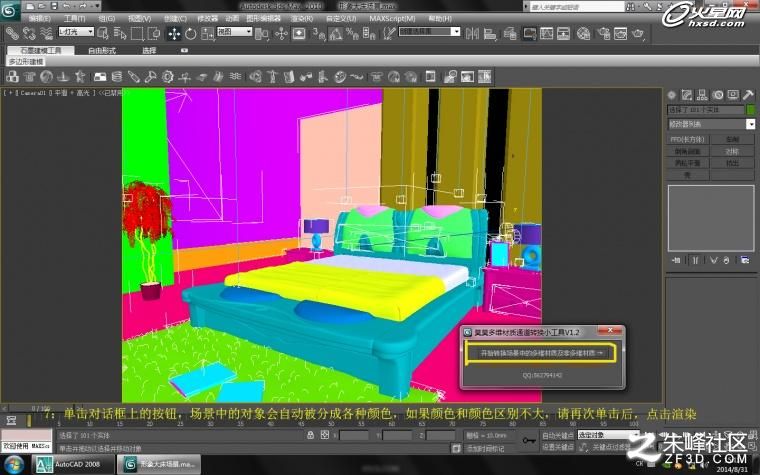The image size is (760, 475).
Task: Open the MAXScript(M) menu
Action: point(393,18)
